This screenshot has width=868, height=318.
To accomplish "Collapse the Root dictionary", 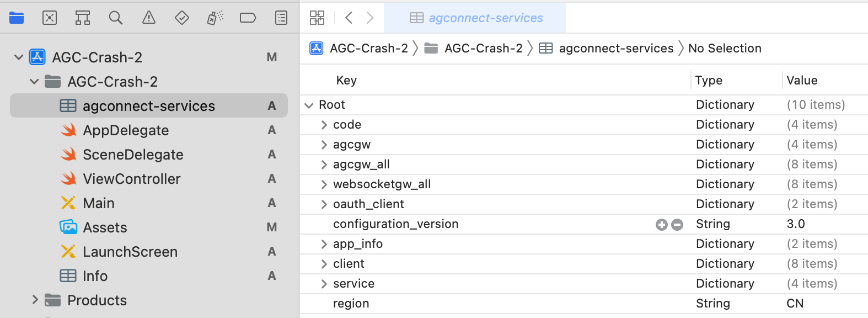I will coord(309,105).
